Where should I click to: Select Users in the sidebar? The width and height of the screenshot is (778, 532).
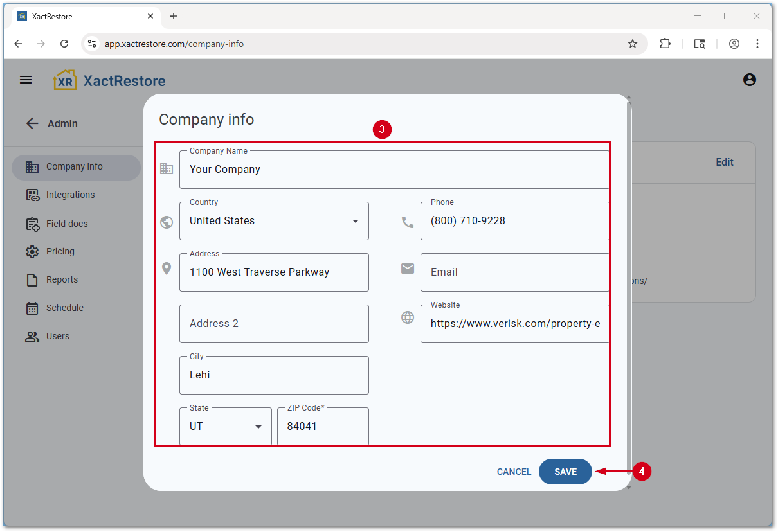click(x=57, y=336)
